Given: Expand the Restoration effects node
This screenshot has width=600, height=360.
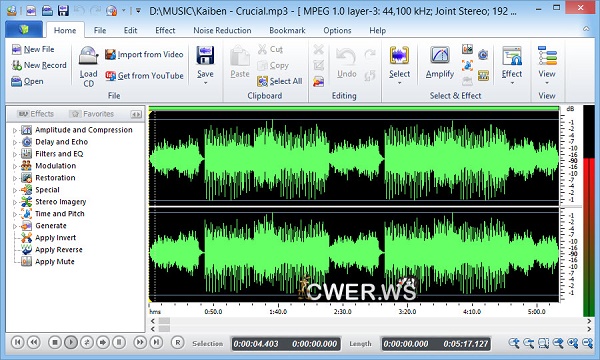Looking at the screenshot, I should (x=15, y=178).
